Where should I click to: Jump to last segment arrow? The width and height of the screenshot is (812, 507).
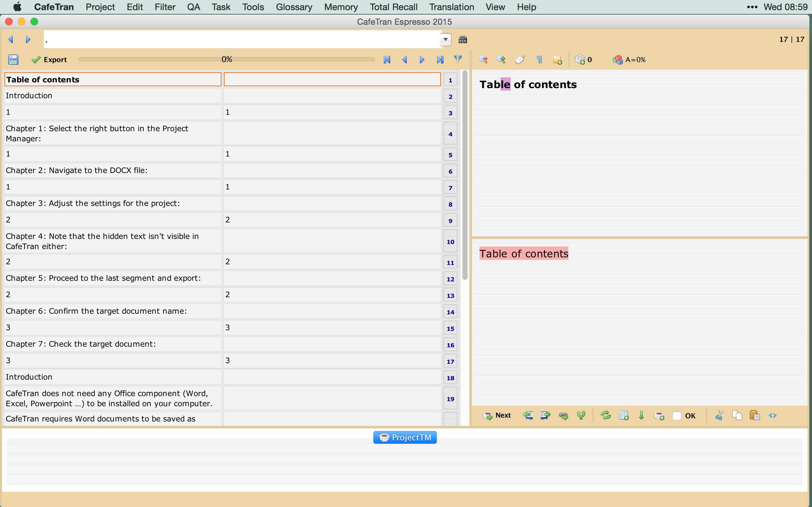440,60
